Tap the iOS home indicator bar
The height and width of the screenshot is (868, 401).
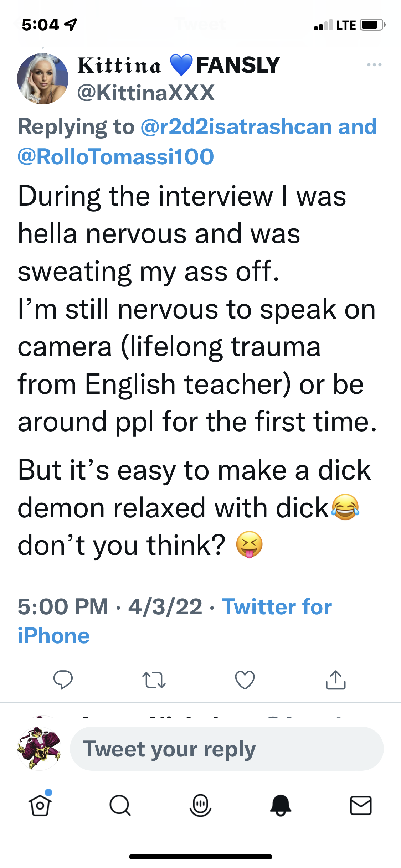[200, 857]
